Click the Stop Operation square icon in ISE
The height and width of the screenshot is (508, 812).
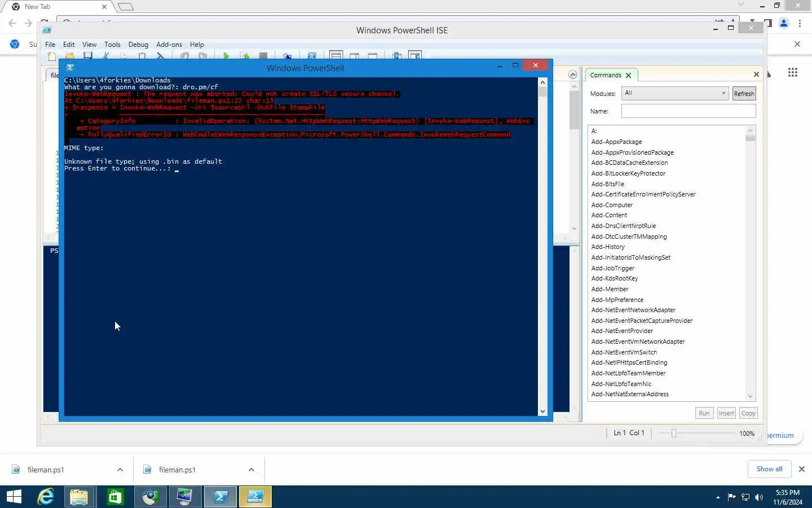[x=263, y=56]
